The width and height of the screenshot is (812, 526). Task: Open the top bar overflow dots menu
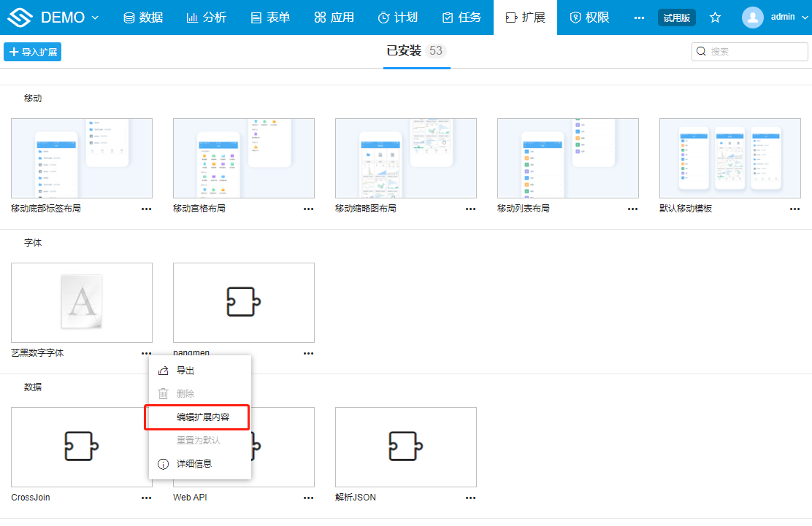click(639, 18)
